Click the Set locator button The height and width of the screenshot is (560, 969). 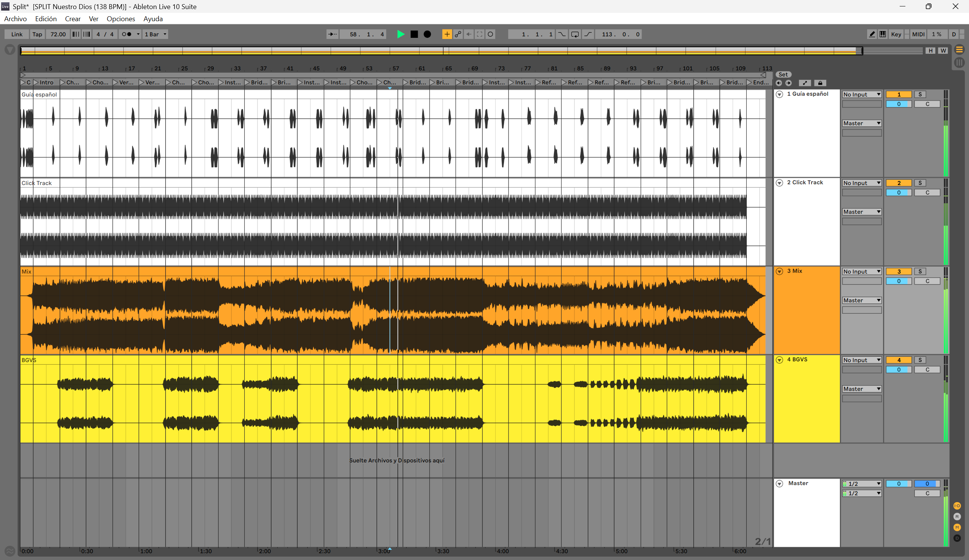pos(783,75)
